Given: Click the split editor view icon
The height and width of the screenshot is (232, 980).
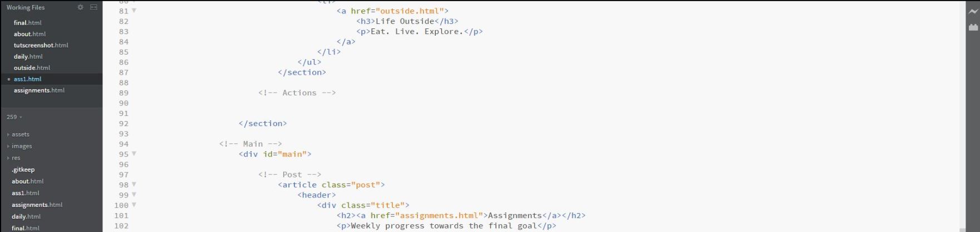Looking at the screenshot, I should (93, 7).
